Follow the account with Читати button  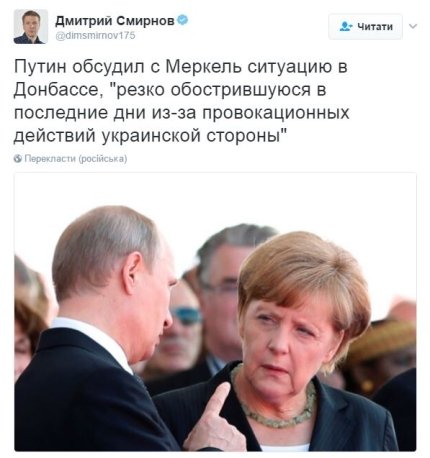click(x=365, y=26)
